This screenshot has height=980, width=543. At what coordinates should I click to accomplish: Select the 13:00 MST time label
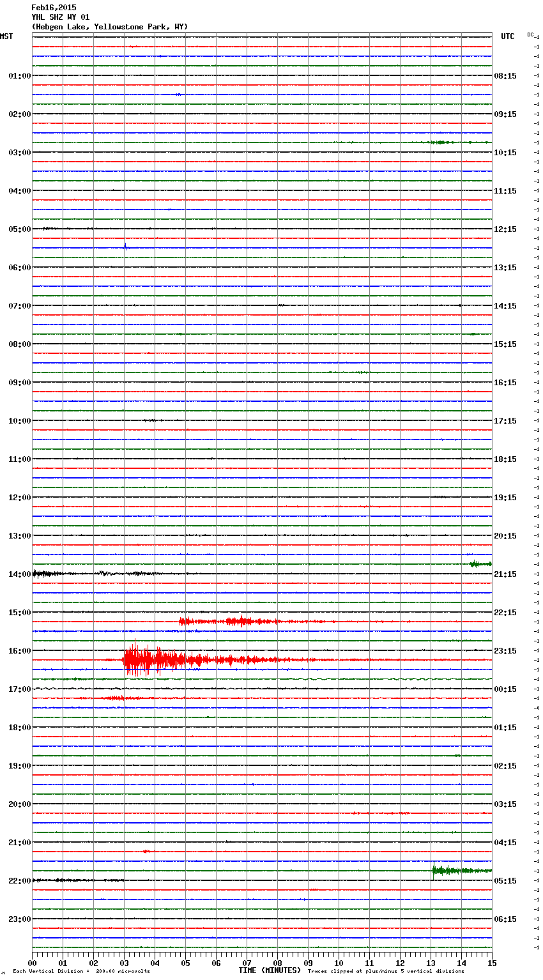click(x=20, y=536)
